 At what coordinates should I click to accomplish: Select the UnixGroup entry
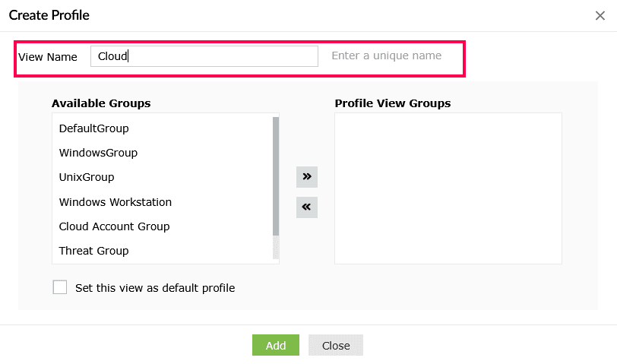tap(87, 177)
